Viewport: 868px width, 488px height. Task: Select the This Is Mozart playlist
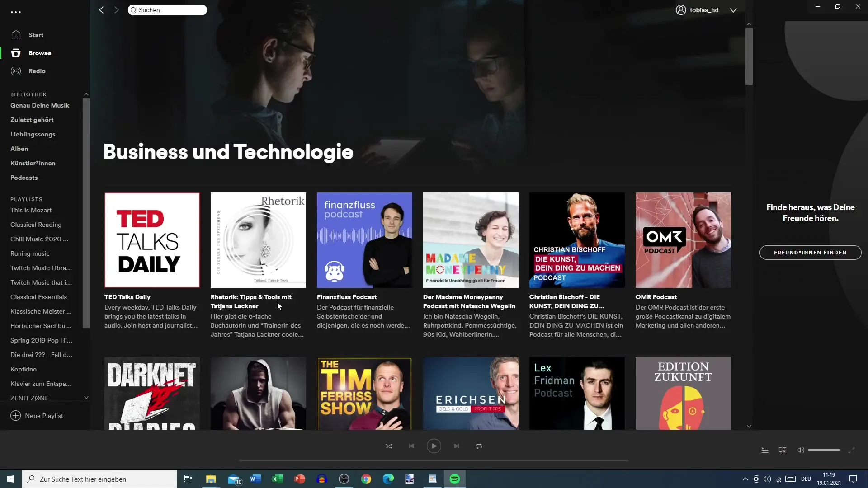[x=31, y=210]
